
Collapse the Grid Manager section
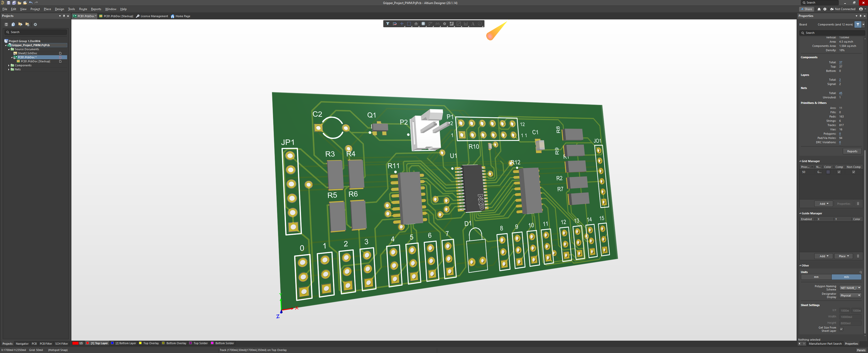(800, 161)
